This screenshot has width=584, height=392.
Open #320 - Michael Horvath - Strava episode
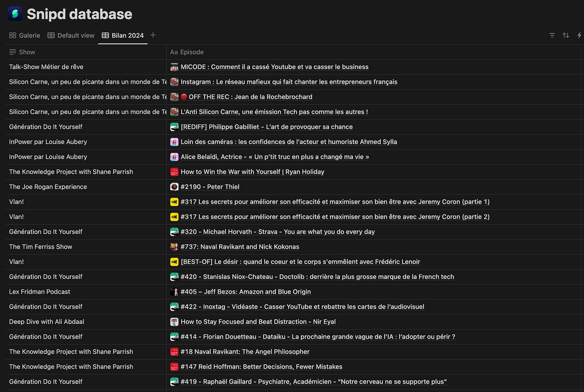pos(278,232)
